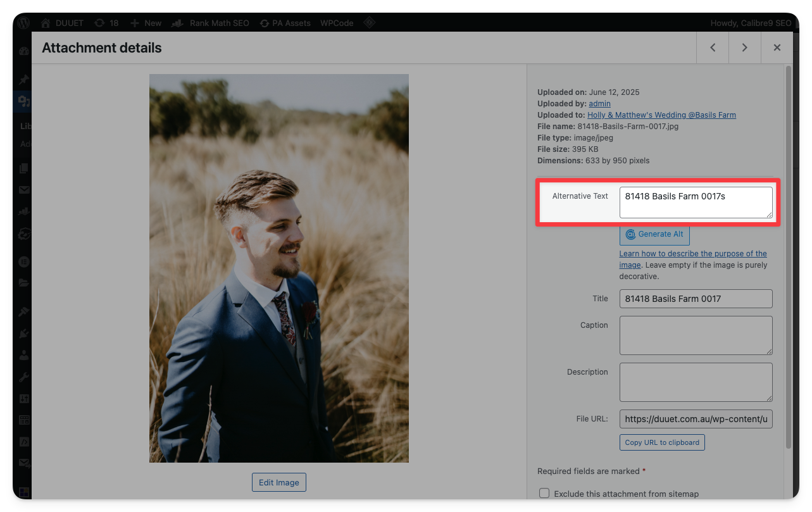The image size is (812, 512).
Task: Open the DUUET site home link
Action: pos(63,23)
